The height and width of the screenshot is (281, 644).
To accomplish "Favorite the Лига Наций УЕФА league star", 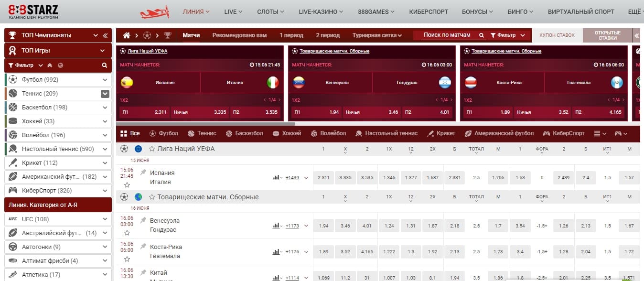I will [152, 149].
